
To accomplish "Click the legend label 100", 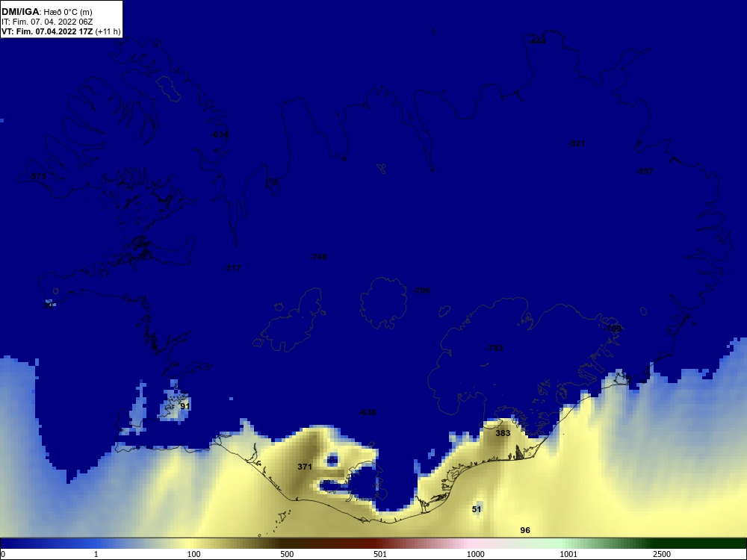I will [x=193, y=554].
